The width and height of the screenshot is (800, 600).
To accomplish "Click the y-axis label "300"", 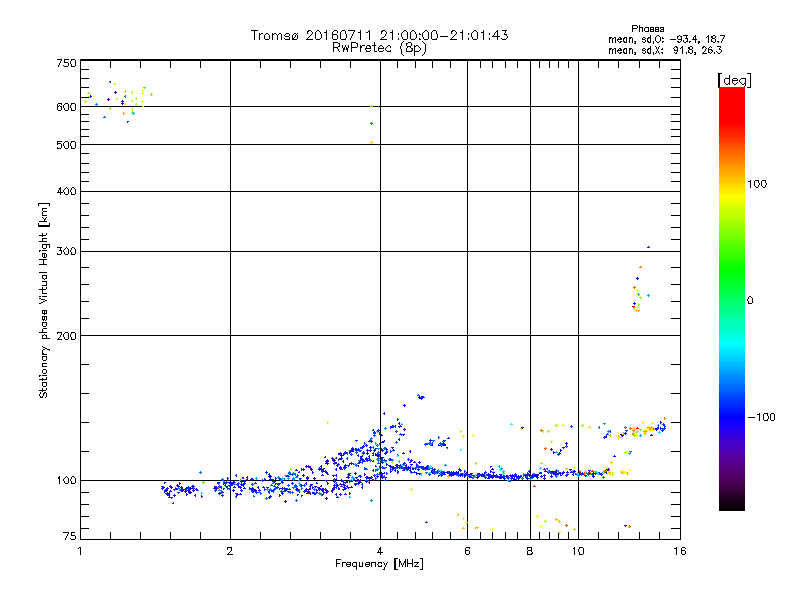I will click(66, 252).
